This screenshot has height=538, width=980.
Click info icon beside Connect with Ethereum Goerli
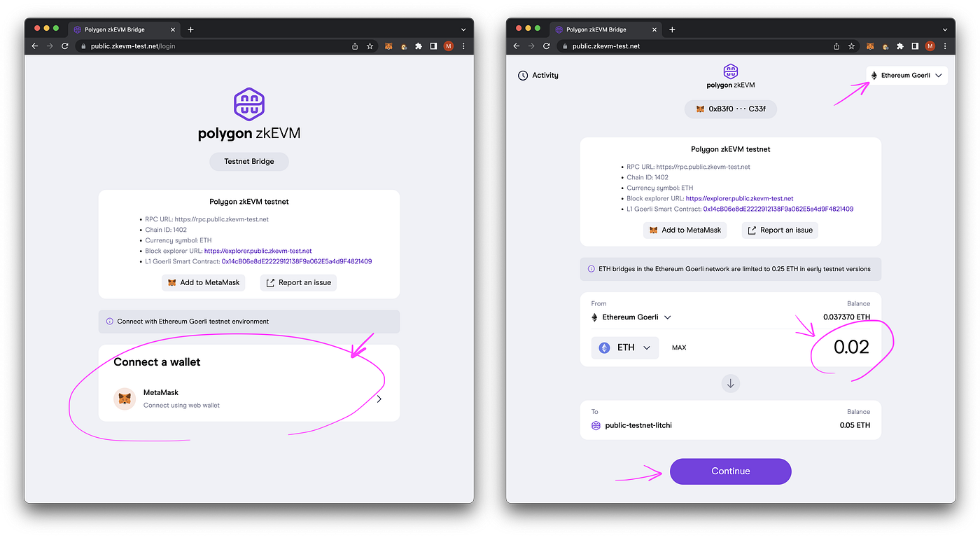[x=109, y=322]
